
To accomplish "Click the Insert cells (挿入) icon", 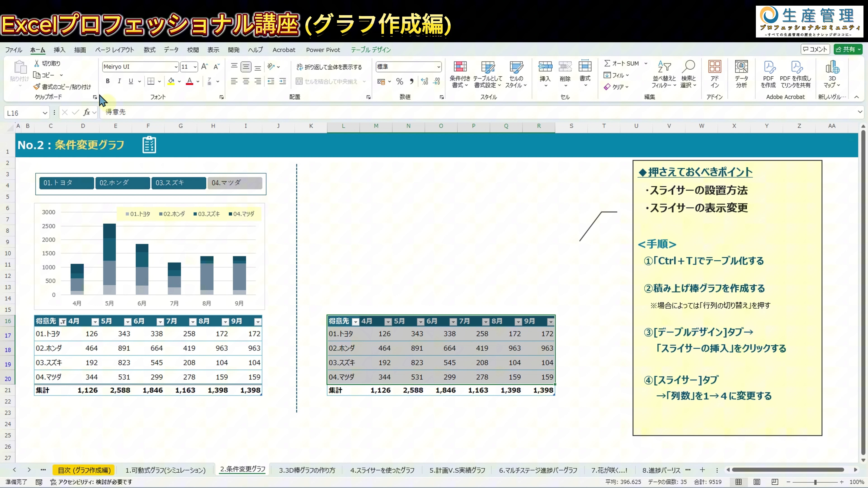I will point(545,67).
